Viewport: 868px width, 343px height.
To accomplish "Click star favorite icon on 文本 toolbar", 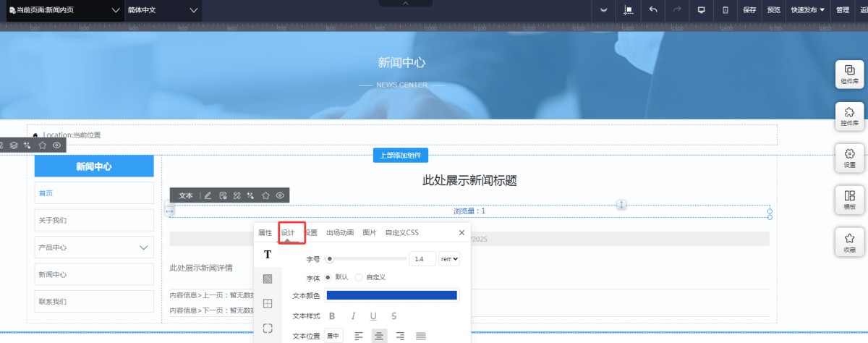I will 265,195.
